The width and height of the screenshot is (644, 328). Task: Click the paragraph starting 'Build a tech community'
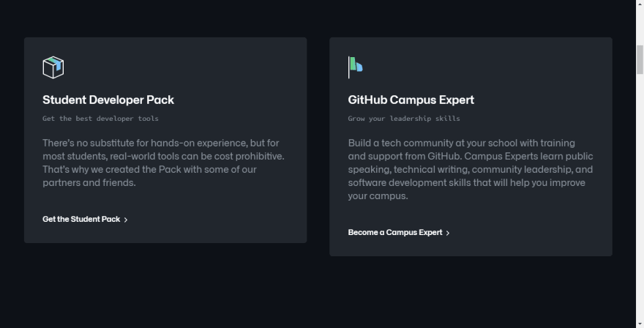(x=471, y=169)
